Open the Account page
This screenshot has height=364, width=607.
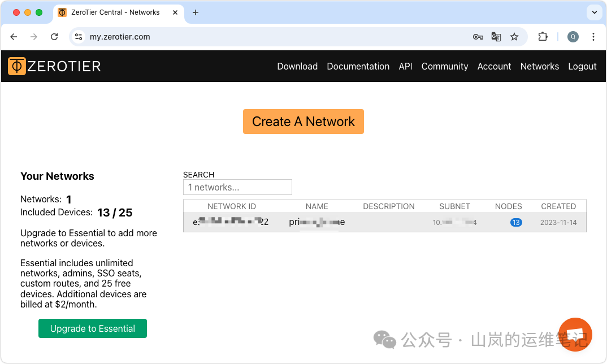(x=494, y=66)
